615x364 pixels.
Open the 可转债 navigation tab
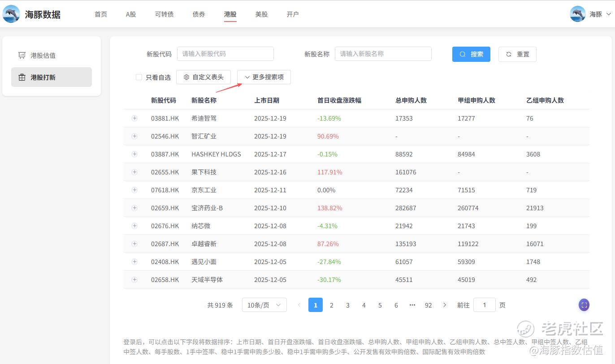164,14
